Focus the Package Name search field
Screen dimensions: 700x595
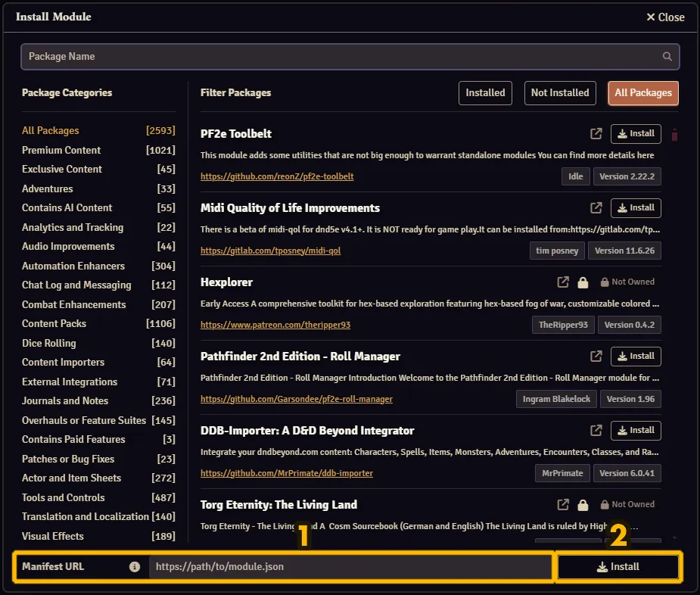(x=350, y=56)
